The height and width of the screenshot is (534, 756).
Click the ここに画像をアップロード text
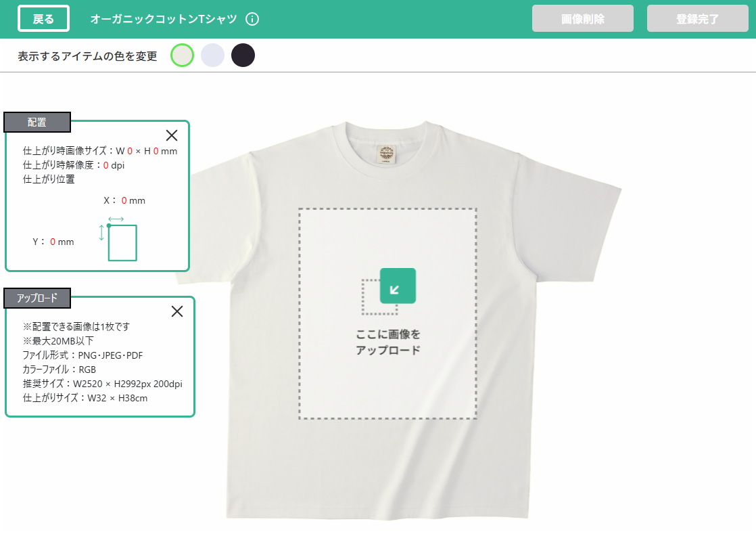click(388, 342)
